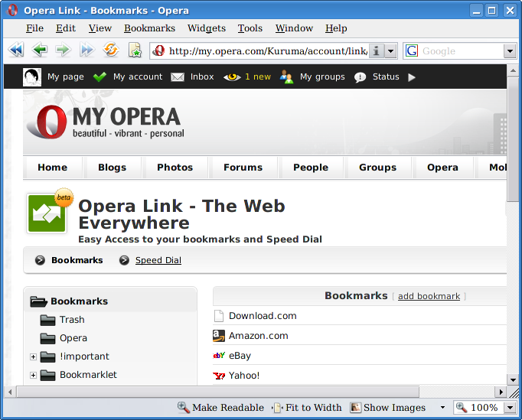Go back with green left arrow
The width and height of the screenshot is (522, 420).
coord(40,50)
